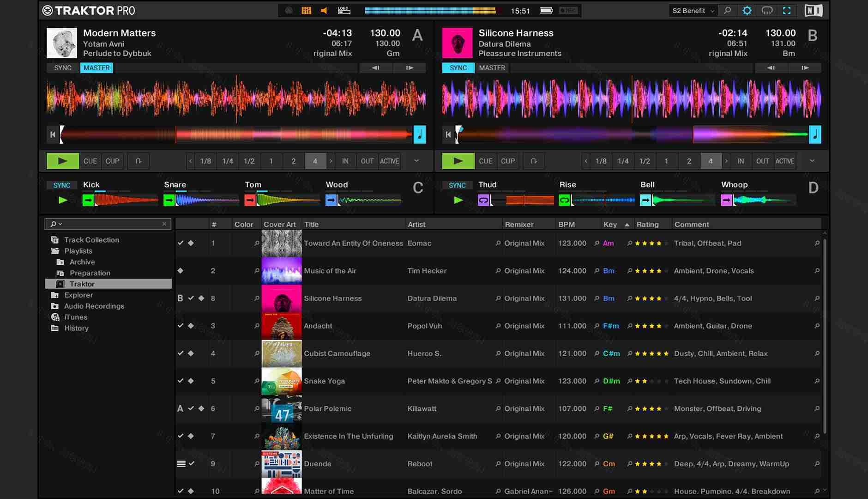Toggle SYNC on Remix Deck D
This screenshot has height=499, width=868.
[457, 185]
